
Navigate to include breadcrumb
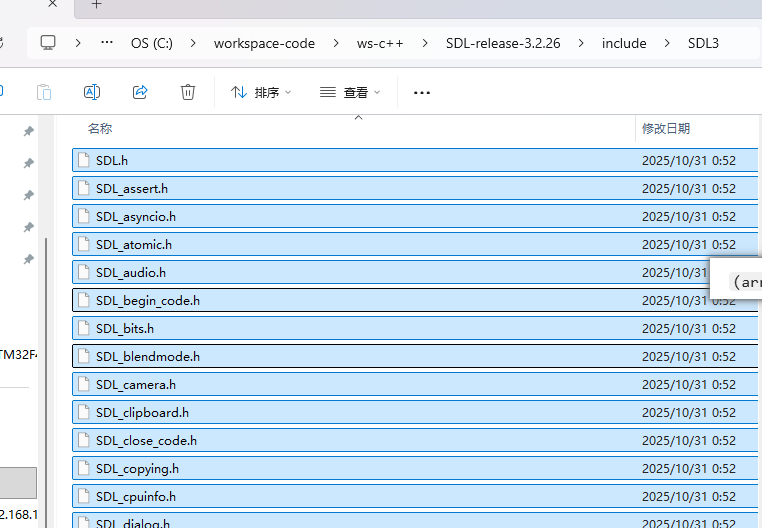(x=624, y=43)
